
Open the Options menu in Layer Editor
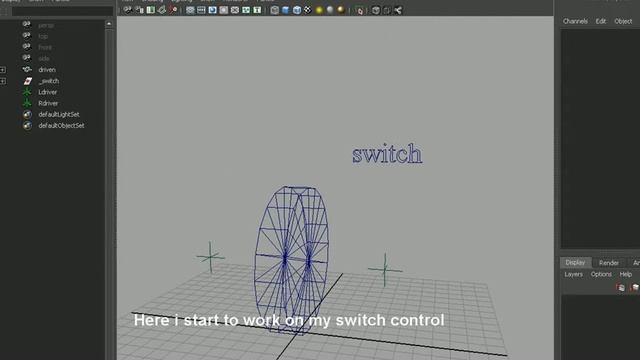click(601, 274)
